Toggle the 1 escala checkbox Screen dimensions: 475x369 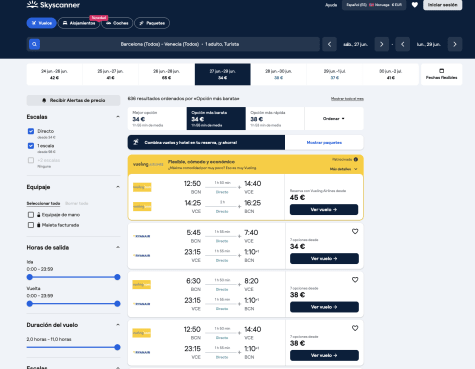tap(31, 146)
